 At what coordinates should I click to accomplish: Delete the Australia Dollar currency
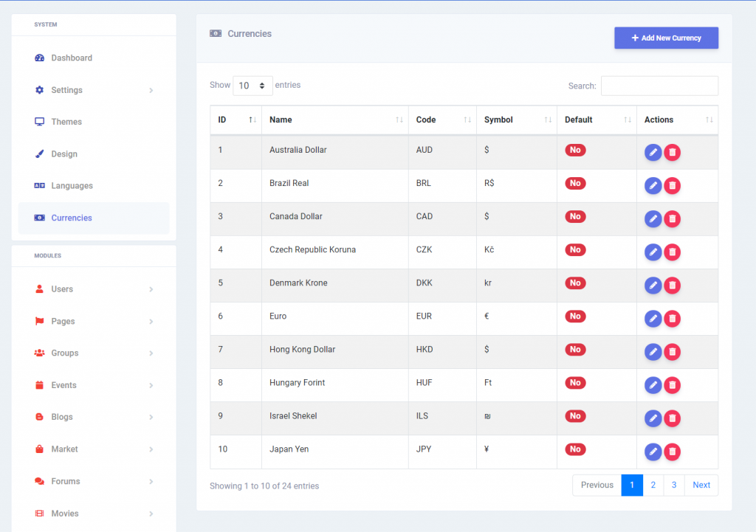[x=672, y=152]
